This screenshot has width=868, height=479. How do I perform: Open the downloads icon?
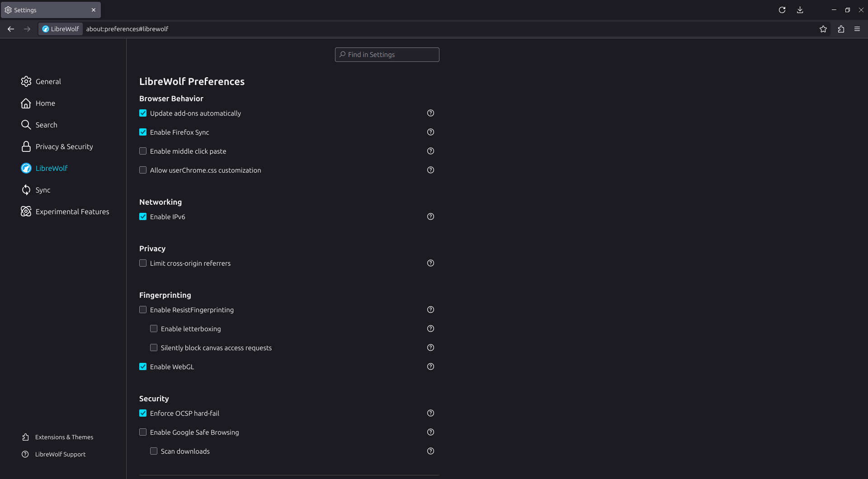tap(800, 10)
